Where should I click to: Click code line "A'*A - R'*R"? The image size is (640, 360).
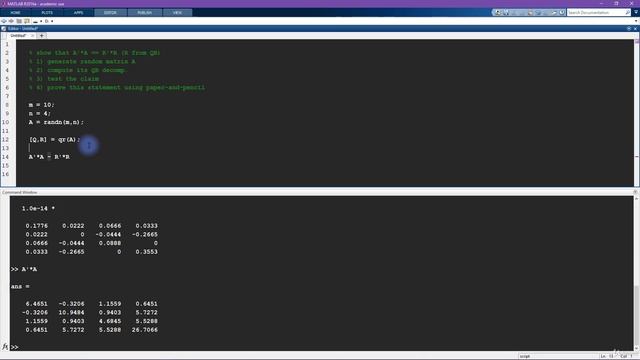[x=49, y=157]
